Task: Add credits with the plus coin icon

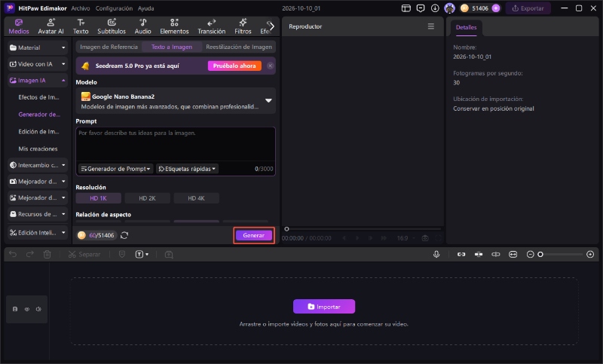Action: coord(496,8)
